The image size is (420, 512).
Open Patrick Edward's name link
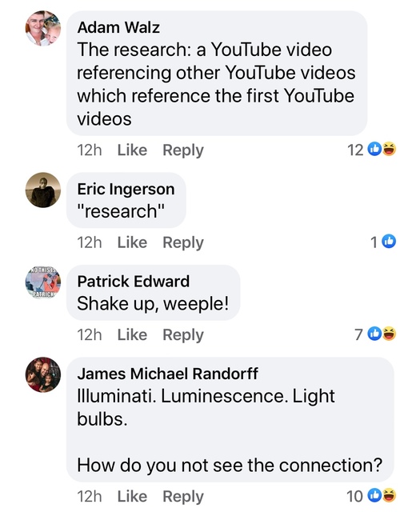(134, 281)
